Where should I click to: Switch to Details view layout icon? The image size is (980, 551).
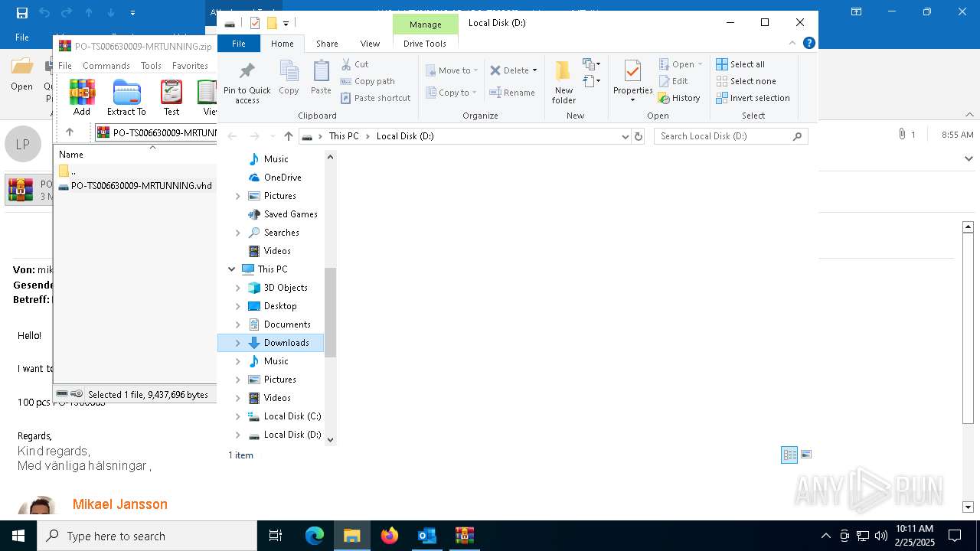coord(789,455)
